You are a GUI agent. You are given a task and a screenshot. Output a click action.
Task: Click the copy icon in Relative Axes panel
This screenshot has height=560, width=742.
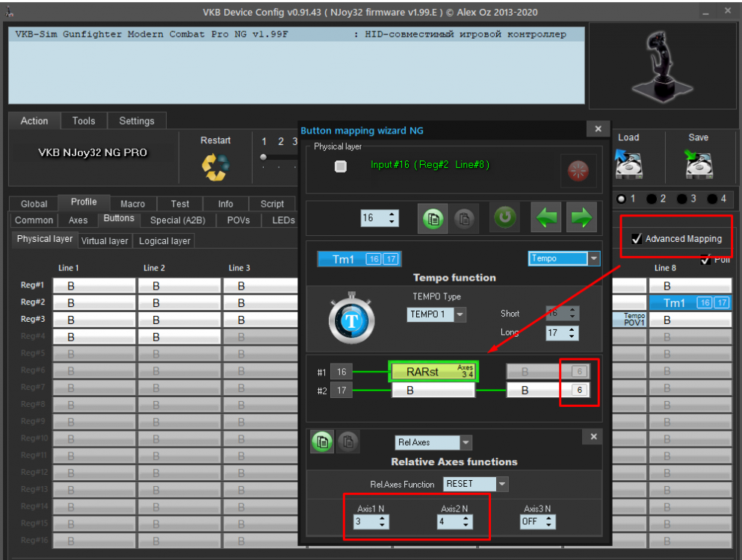pos(322,442)
